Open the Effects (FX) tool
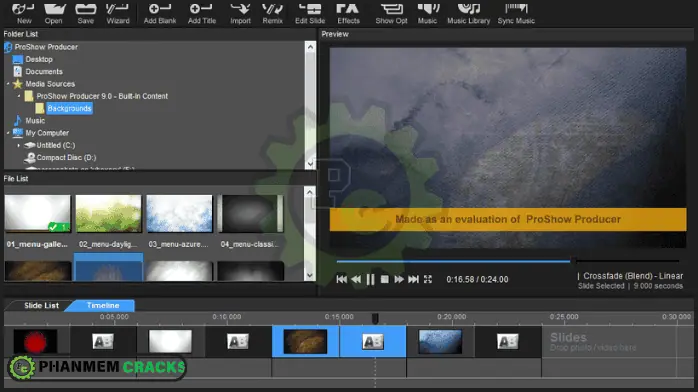 348,12
